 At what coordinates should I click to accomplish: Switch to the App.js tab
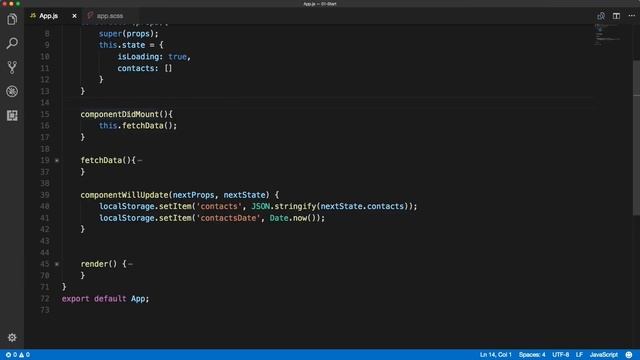(48, 16)
